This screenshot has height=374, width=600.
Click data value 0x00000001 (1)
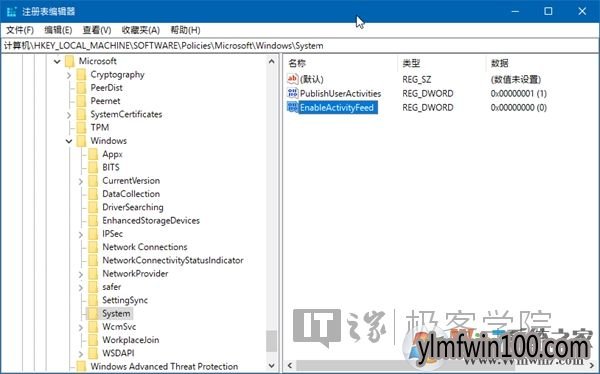click(x=518, y=93)
